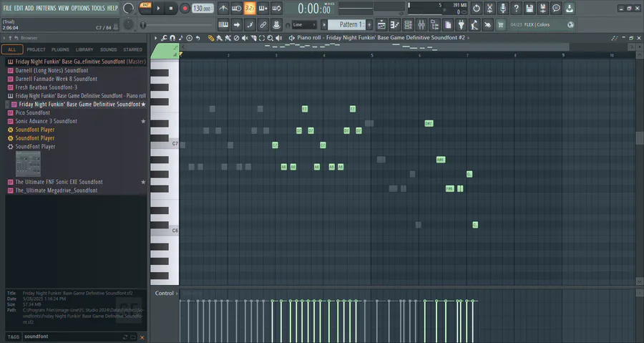The height and width of the screenshot is (343, 644).
Task: Click the piano roll undo arrow icon
Action: click(197, 38)
